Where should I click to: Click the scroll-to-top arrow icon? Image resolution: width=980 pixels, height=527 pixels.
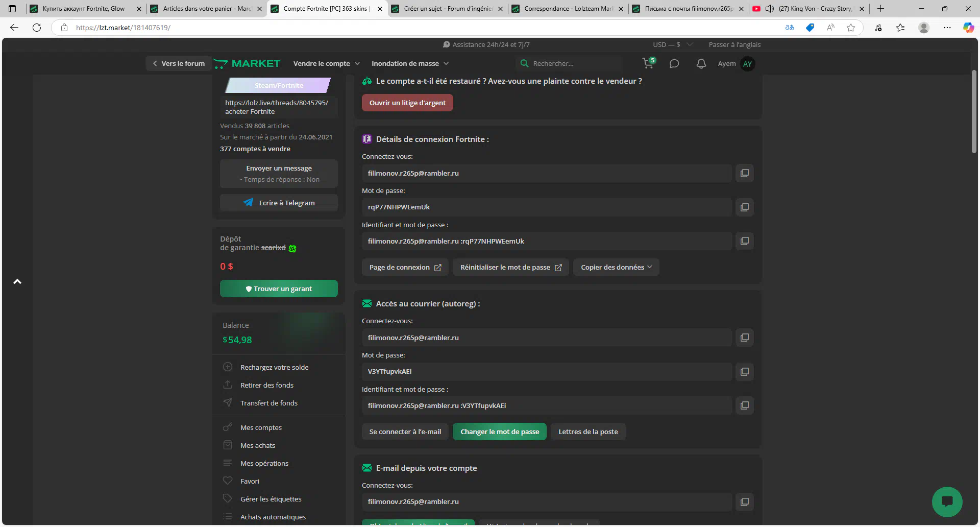(x=17, y=281)
